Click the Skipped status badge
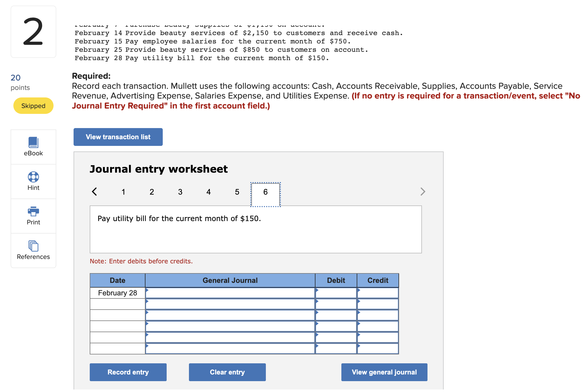The image size is (588, 392). pos(33,106)
